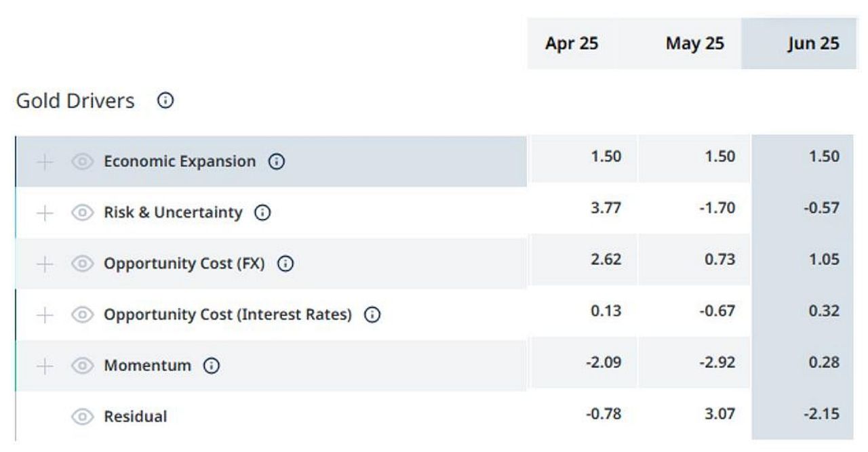
Task: Hide Opportunity Cost (FX) via eye icon
Action: [82, 264]
